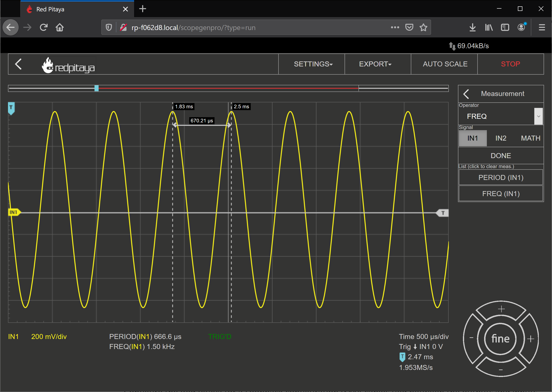Click the Time 500 µs/div readout
Viewport: 552px width, 392px height.
(x=424, y=336)
